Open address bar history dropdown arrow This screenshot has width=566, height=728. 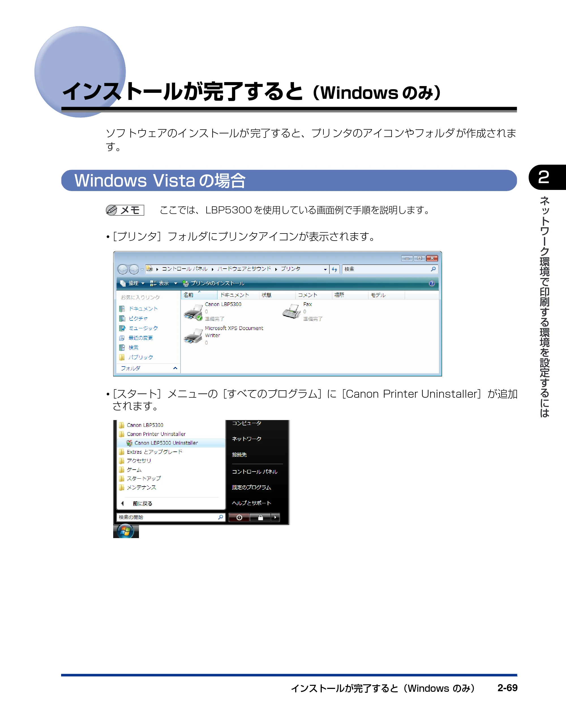tap(325, 269)
